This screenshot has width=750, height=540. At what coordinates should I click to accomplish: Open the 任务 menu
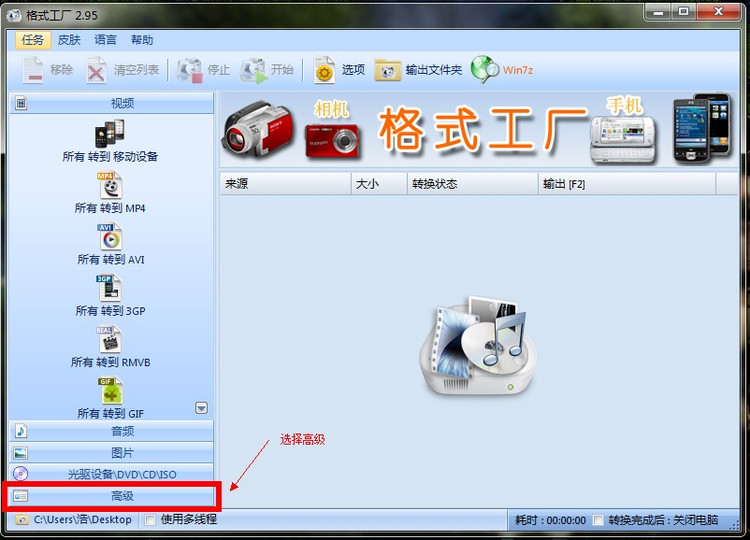33,40
